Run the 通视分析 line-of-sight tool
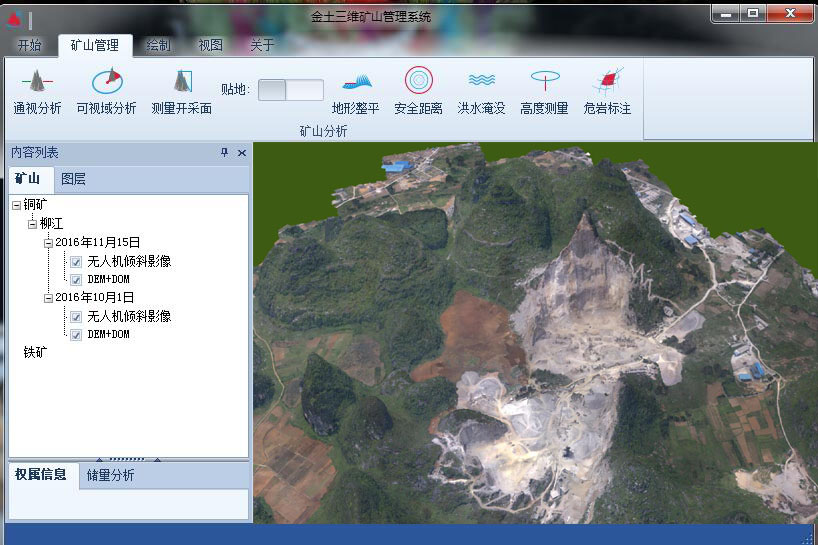This screenshot has height=545, width=818. pyautogui.click(x=37, y=92)
